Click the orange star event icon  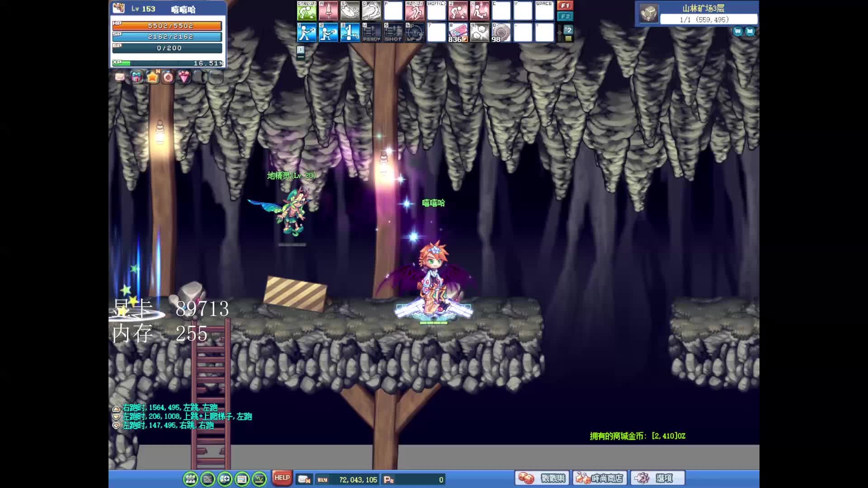[x=152, y=77]
